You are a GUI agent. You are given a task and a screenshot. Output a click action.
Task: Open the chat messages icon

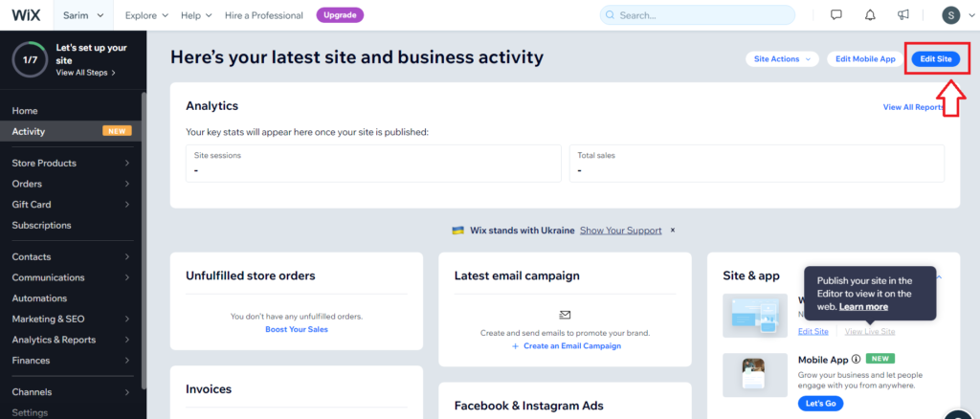(x=836, y=15)
